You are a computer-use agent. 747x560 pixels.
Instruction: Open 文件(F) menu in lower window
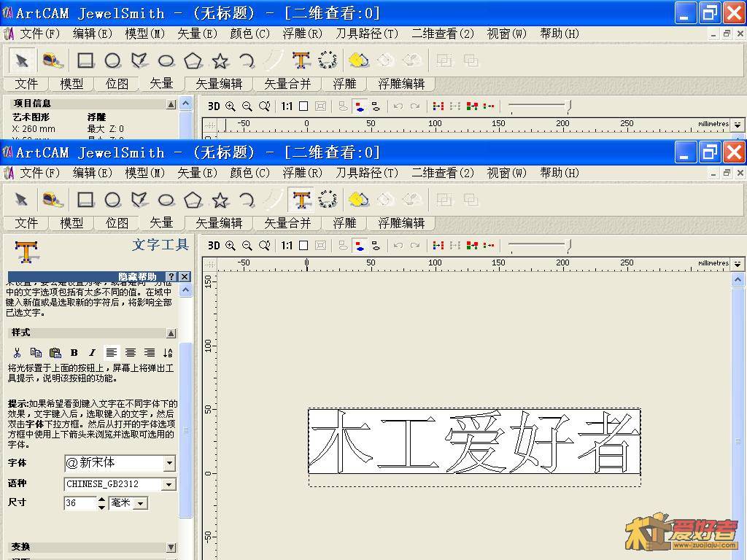pos(39,173)
